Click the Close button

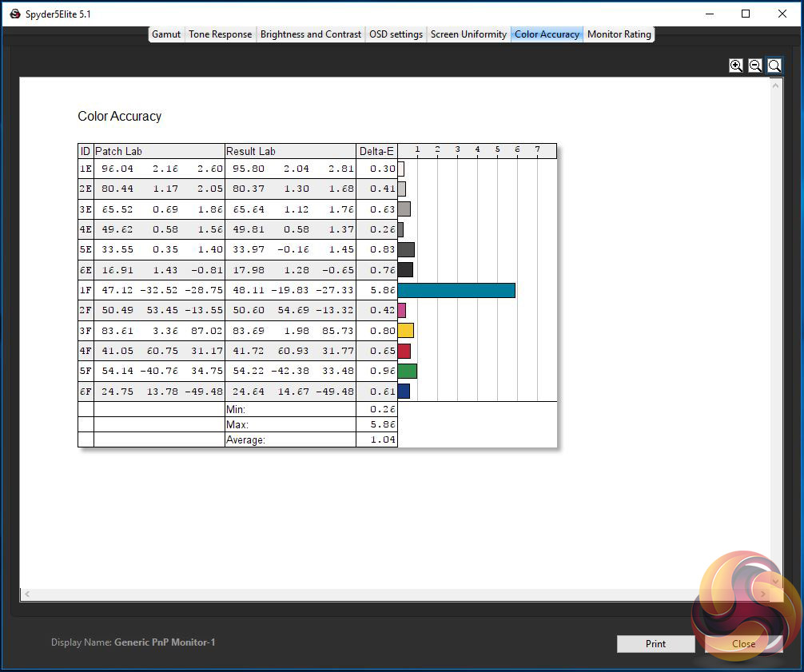pyautogui.click(x=743, y=644)
